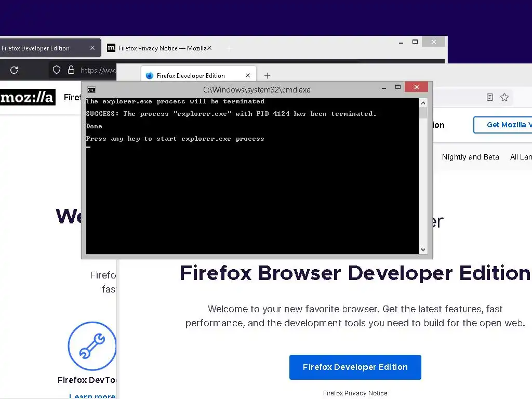Open the cmd.exe window system menu icon
532x399 pixels.
point(91,90)
